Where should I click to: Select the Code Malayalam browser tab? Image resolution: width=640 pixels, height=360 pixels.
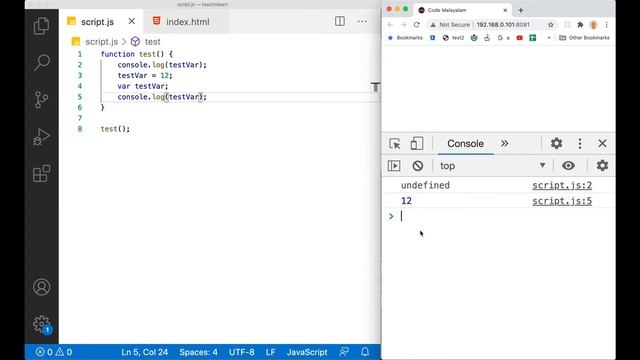click(x=463, y=10)
